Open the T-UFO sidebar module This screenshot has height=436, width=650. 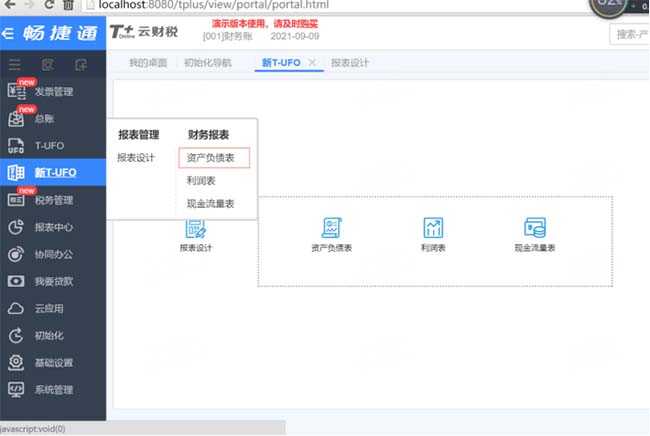point(49,146)
